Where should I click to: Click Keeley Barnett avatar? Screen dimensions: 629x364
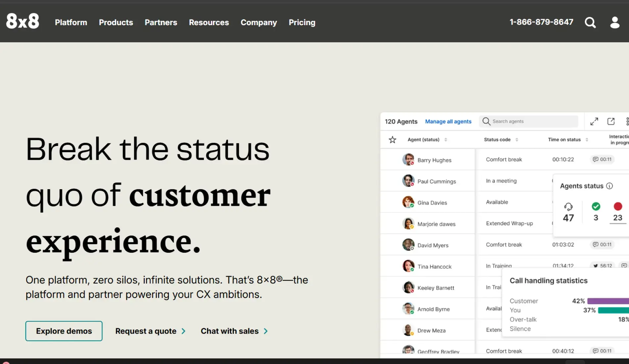click(x=408, y=287)
